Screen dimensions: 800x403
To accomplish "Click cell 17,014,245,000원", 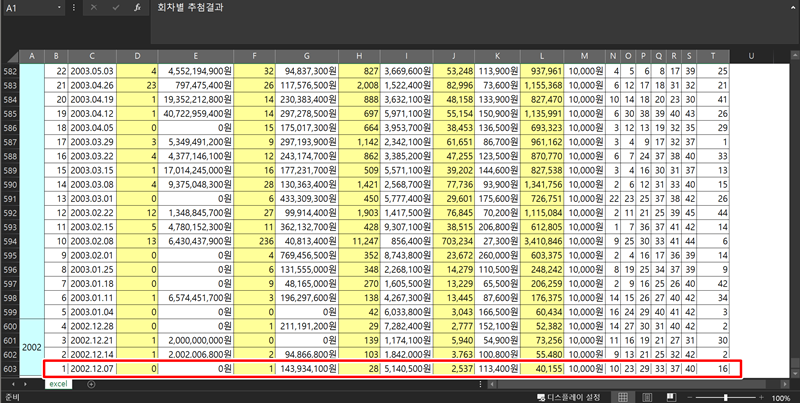I will [196, 170].
